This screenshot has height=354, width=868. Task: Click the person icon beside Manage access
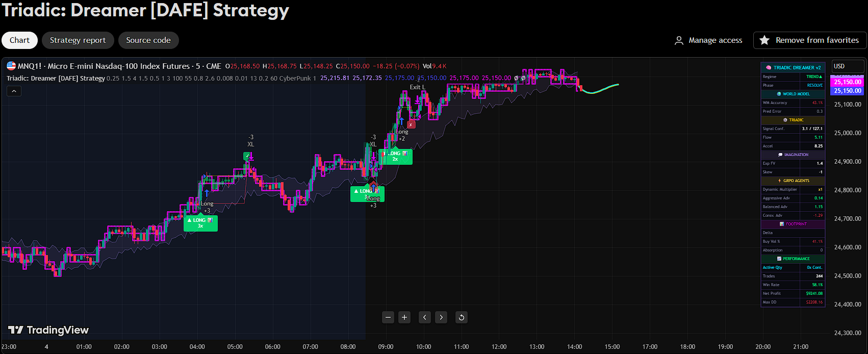tap(679, 40)
